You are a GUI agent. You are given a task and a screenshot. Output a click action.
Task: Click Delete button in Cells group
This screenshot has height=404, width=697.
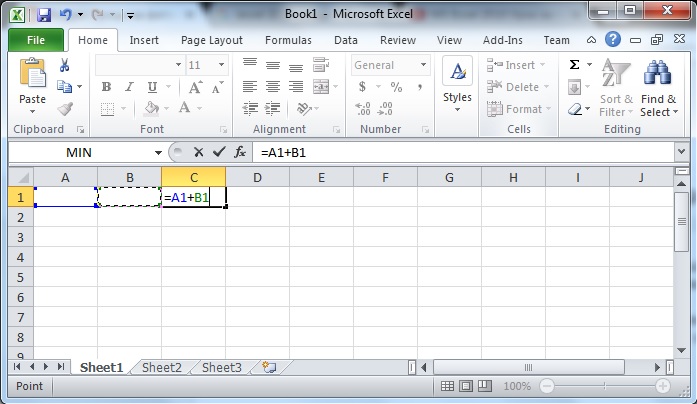(x=518, y=87)
